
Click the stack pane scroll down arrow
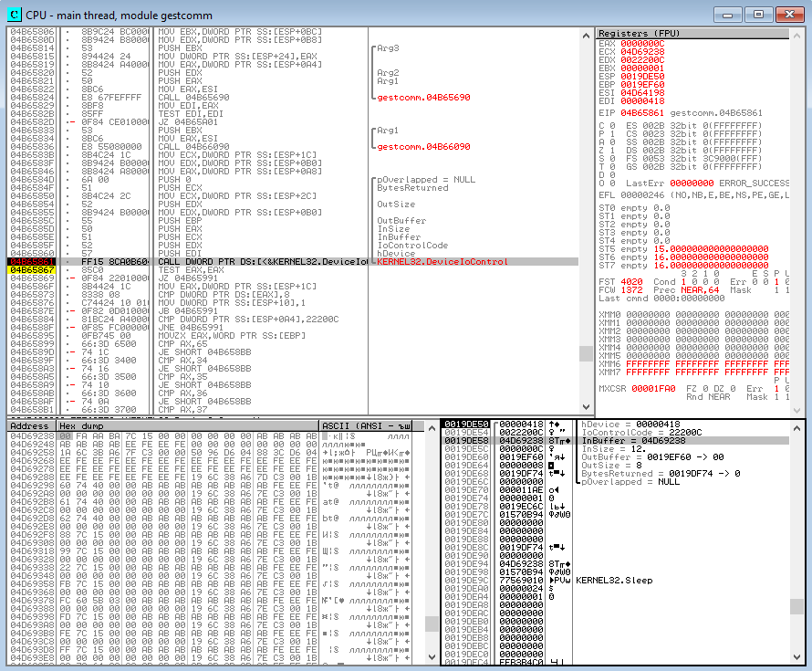coord(796,657)
